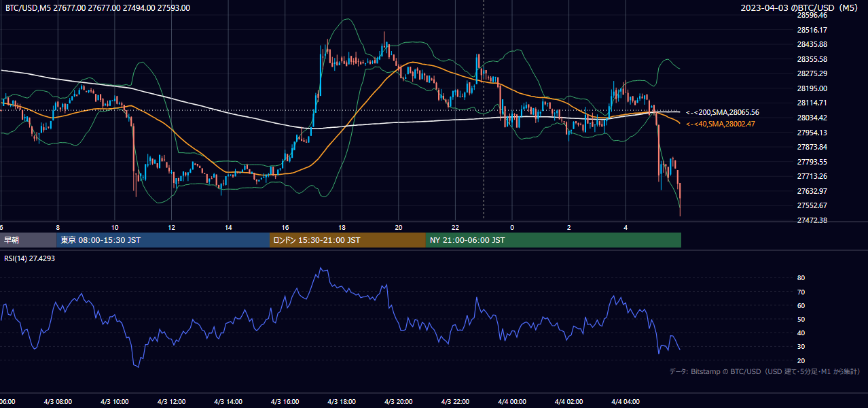Screen dimensions: 868x408
Task: Select the 200 SMA label reading 28065.56
Action: 723,112
